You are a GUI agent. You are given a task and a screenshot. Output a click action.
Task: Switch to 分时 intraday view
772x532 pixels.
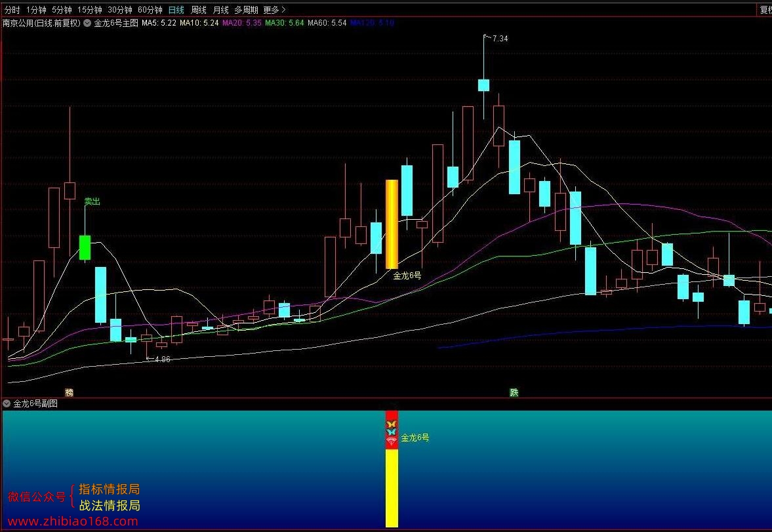coord(12,10)
